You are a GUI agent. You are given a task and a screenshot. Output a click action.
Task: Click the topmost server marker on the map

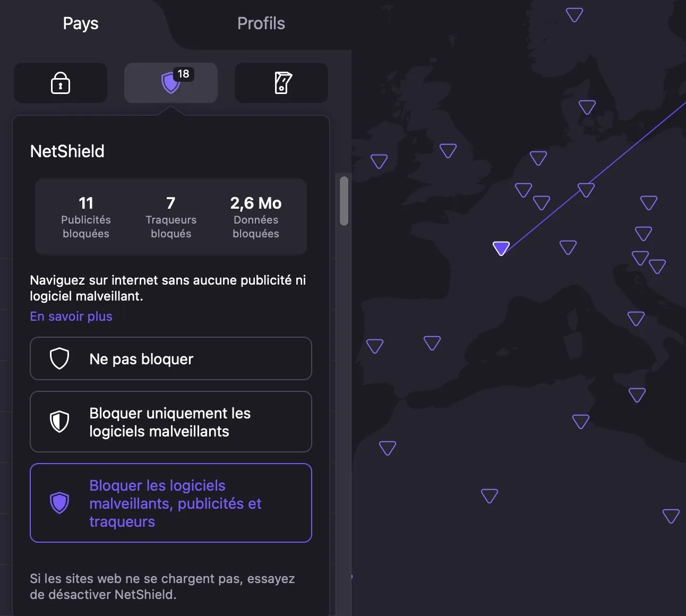tap(574, 14)
